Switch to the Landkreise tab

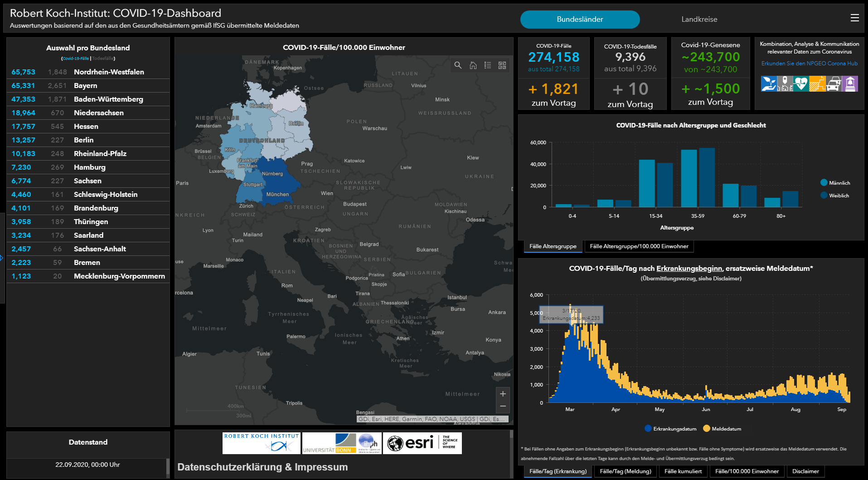click(699, 20)
